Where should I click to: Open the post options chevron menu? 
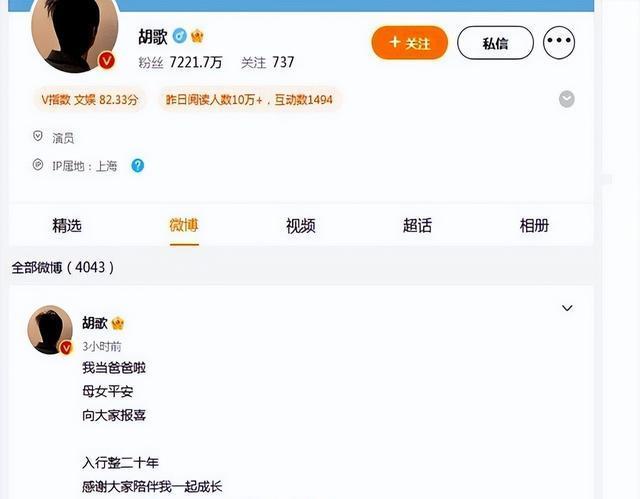click(x=567, y=308)
